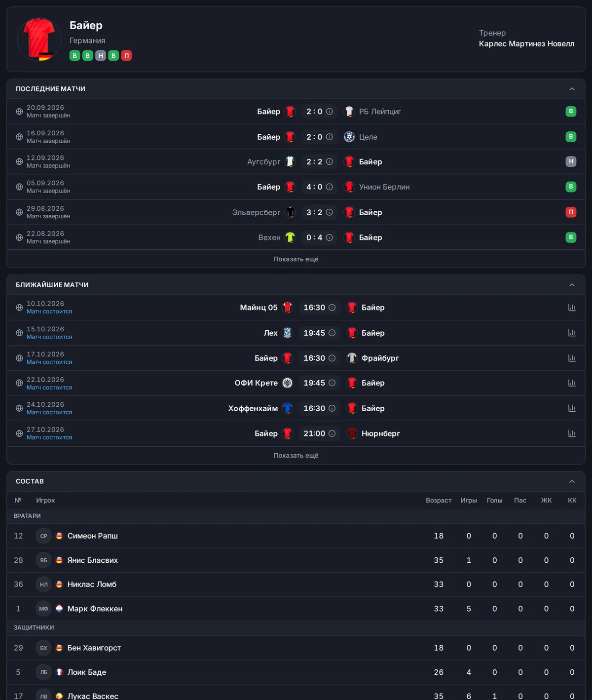Click the Целе team crest

click(x=349, y=137)
